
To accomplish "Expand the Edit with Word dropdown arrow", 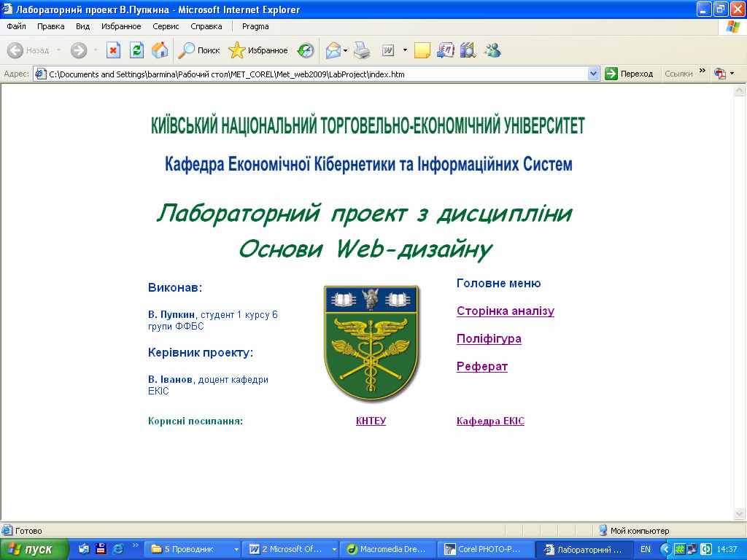I will [x=405, y=50].
